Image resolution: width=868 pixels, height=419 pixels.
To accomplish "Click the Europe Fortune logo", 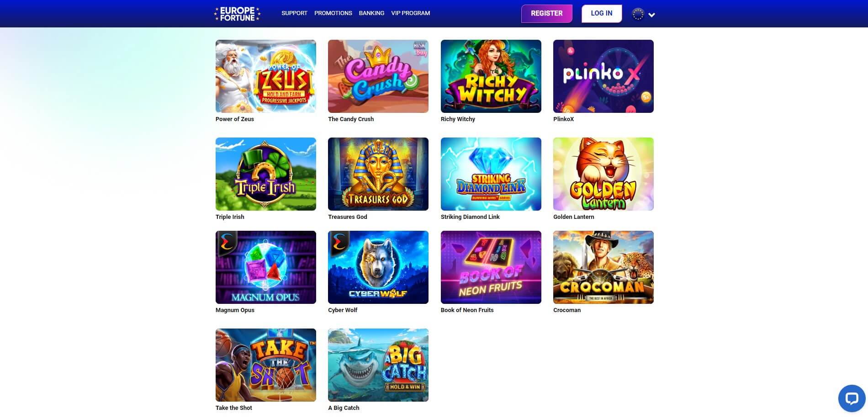I will [237, 14].
